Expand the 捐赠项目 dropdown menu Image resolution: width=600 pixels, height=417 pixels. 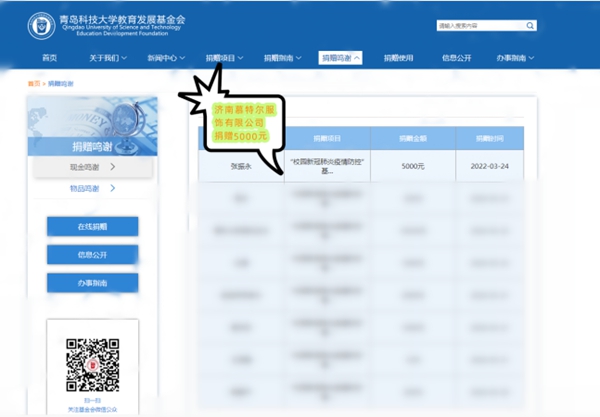pyautogui.click(x=225, y=58)
